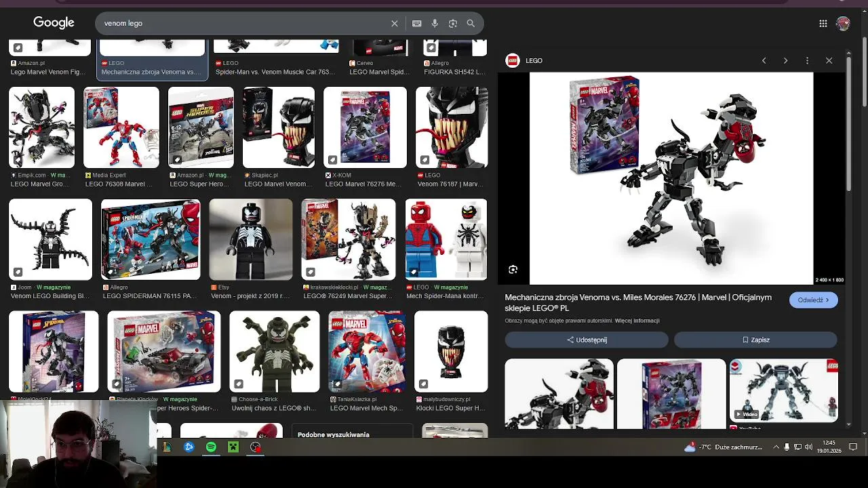Click the 'Podobne wyszukiwania' related searches label
This screenshot has height=488, width=868.
334,434
